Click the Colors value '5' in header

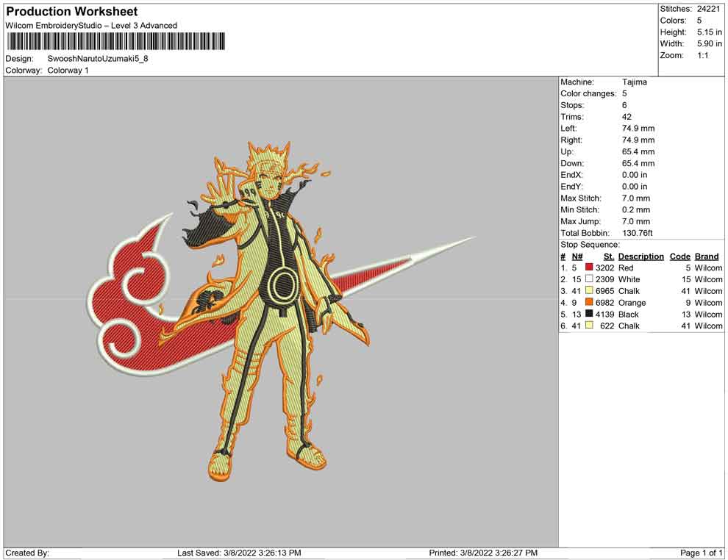(699, 21)
